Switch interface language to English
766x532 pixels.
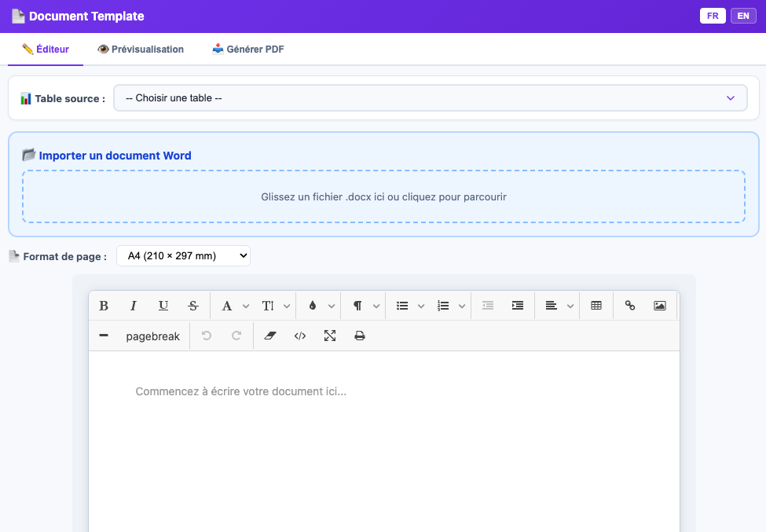(x=742, y=15)
